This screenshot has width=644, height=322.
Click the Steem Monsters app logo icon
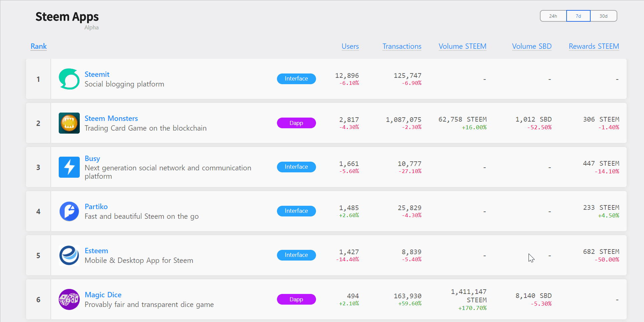coord(69,123)
